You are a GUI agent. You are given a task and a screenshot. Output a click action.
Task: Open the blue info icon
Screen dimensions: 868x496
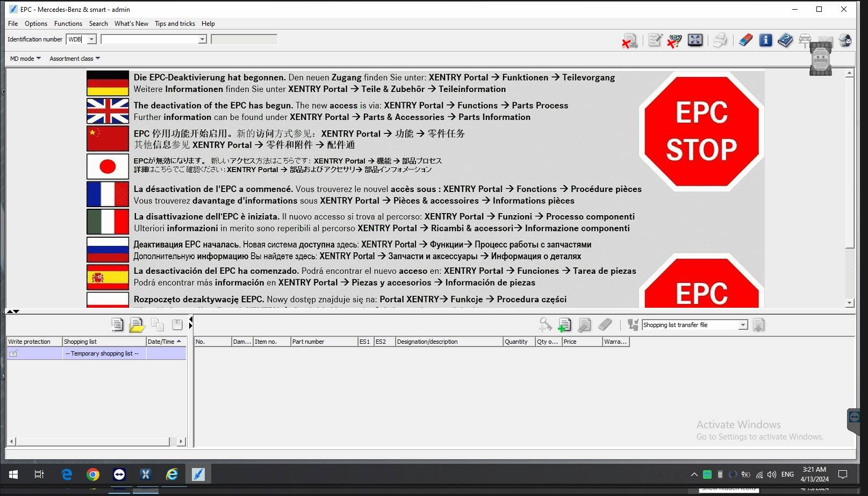pyautogui.click(x=765, y=40)
